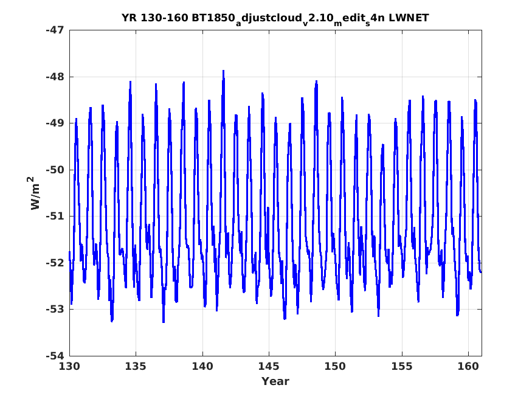Click the y-axis tick label -52

(x=55, y=263)
